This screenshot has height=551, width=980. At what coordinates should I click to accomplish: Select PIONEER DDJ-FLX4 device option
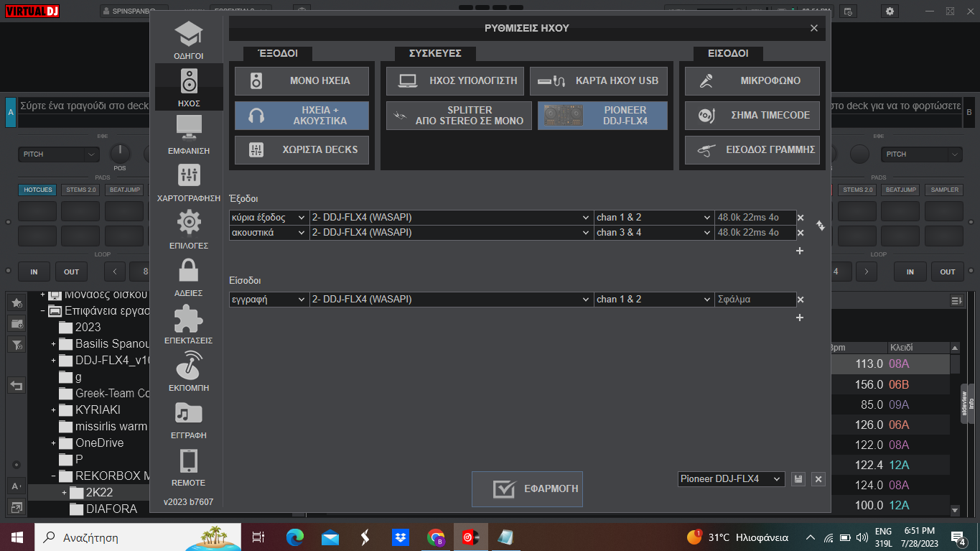(x=602, y=116)
